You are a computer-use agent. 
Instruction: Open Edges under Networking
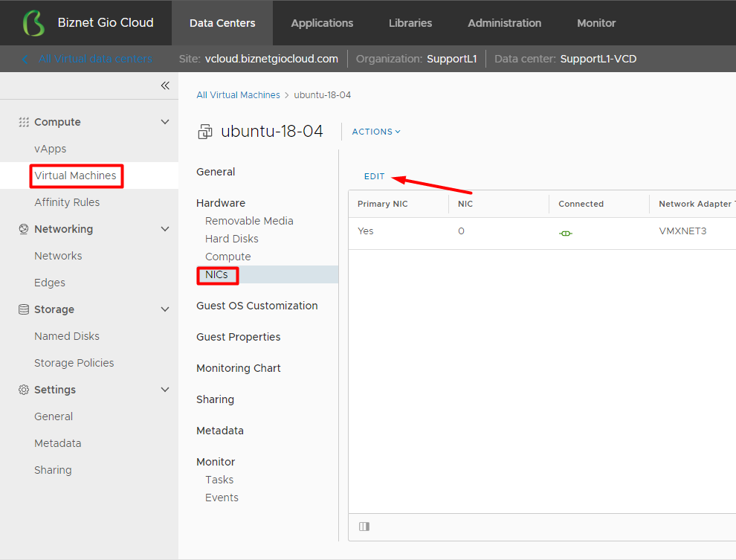(x=49, y=283)
